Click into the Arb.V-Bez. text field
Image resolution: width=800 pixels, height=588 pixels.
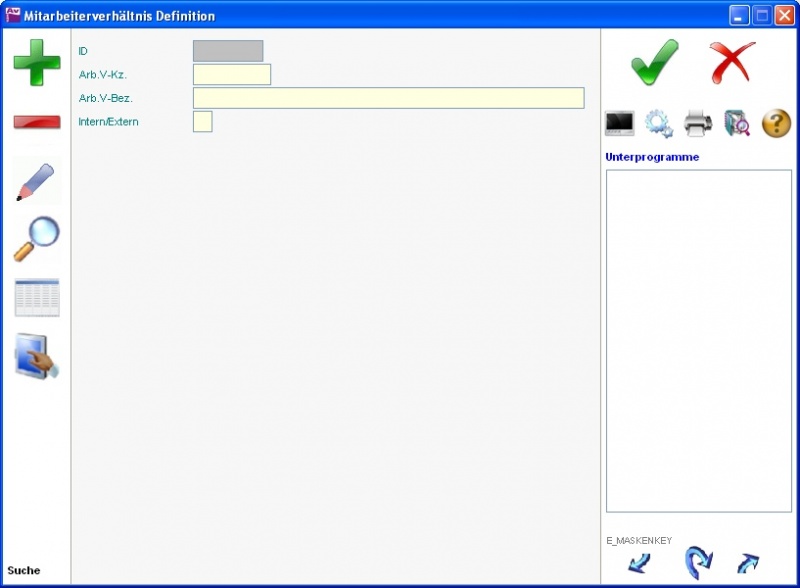(x=388, y=98)
